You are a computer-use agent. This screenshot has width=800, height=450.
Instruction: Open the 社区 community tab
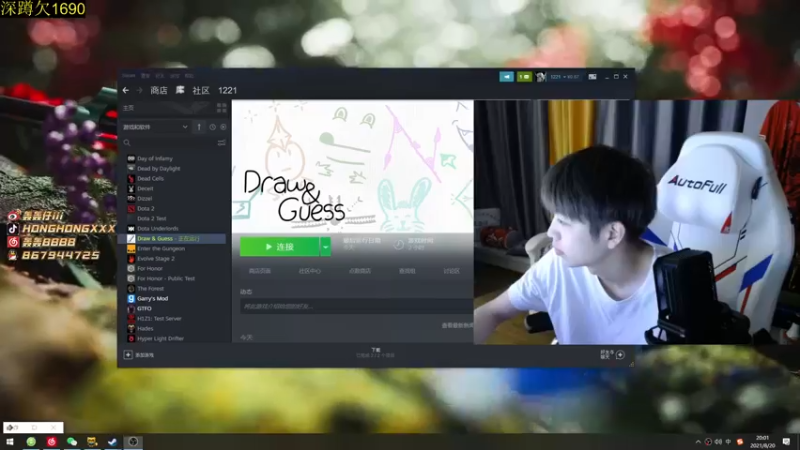tap(201, 90)
